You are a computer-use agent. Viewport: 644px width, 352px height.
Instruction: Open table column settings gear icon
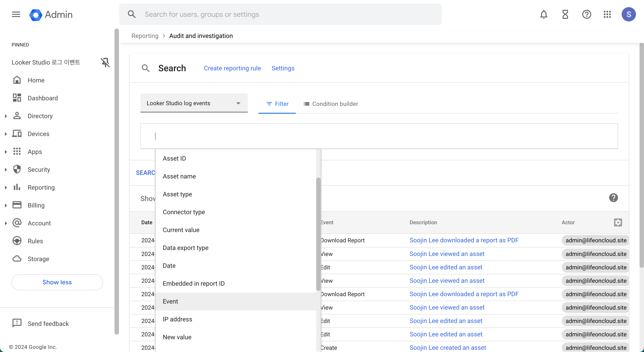coord(618,222)
